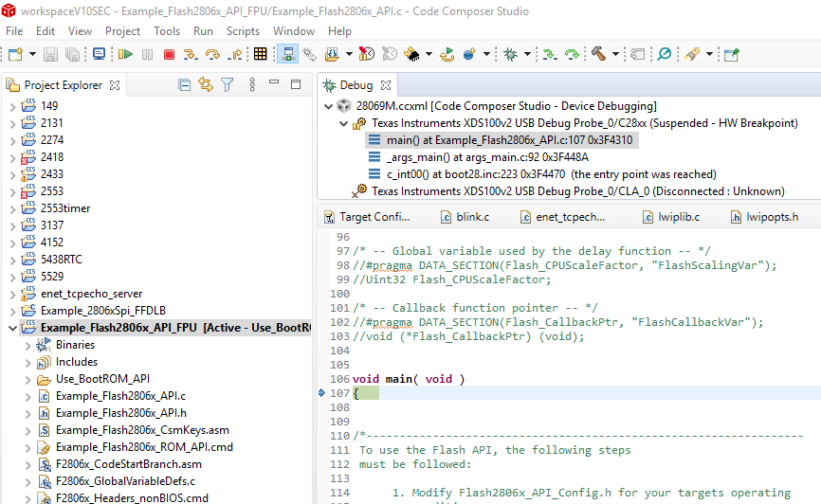
Task: Switch to the blink.c editor tab
Action: point(465,217)
